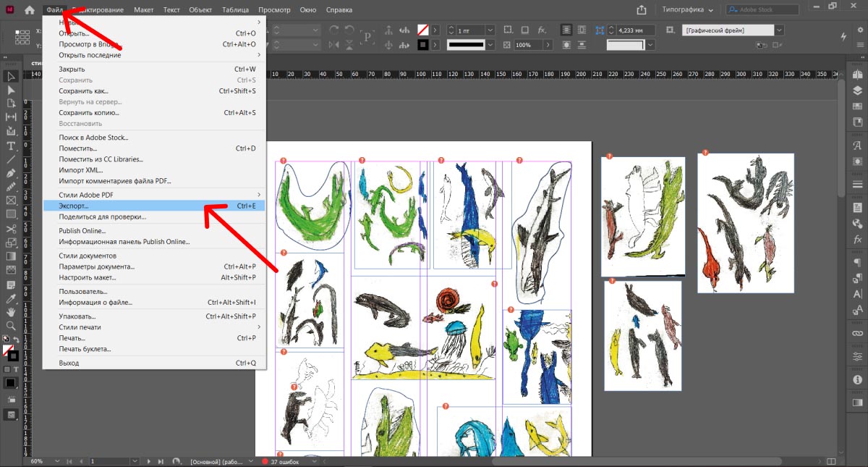This screenshot has width=868, height=467.
Task: Click the Share button in the title bar
Action: point(642,9)
